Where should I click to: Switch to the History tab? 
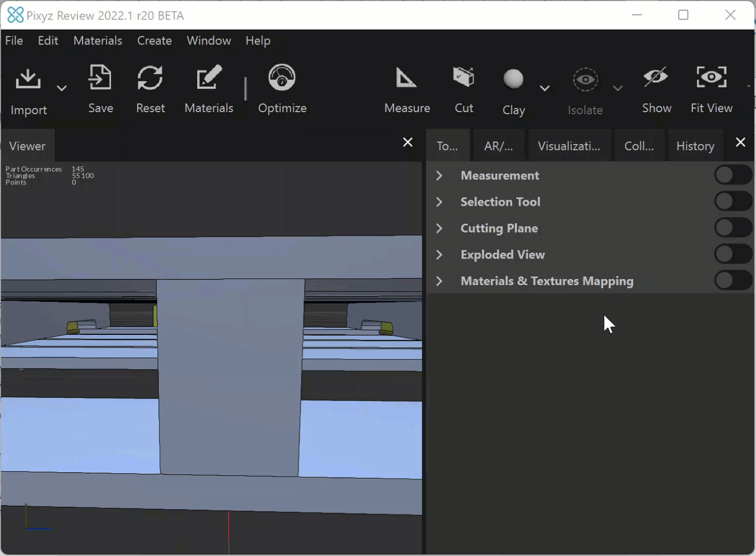click(x=695, y=146)
